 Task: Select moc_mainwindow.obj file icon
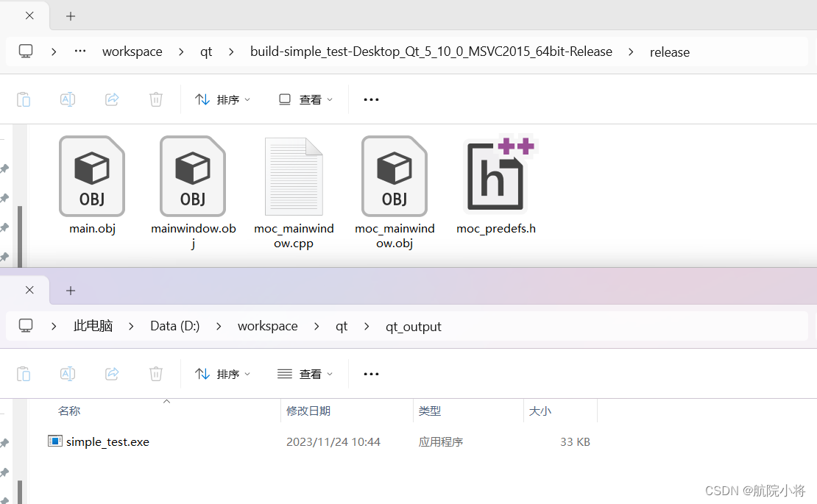tap(395, 176)
